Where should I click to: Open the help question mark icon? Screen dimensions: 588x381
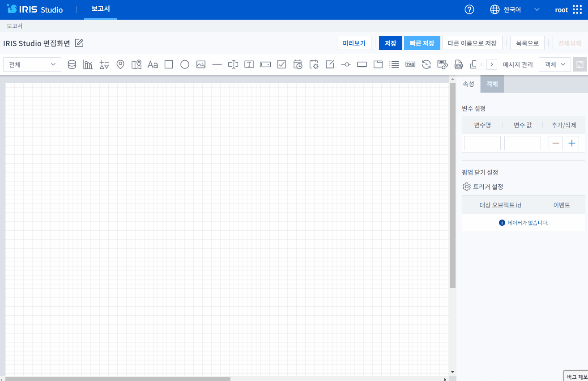[x=469, y=10]
